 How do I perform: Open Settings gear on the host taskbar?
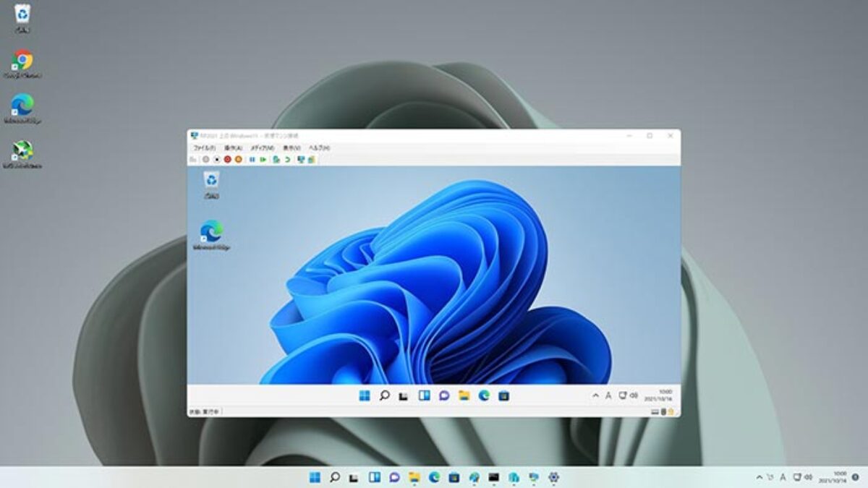pyautogui.click(x=553, y=477)
